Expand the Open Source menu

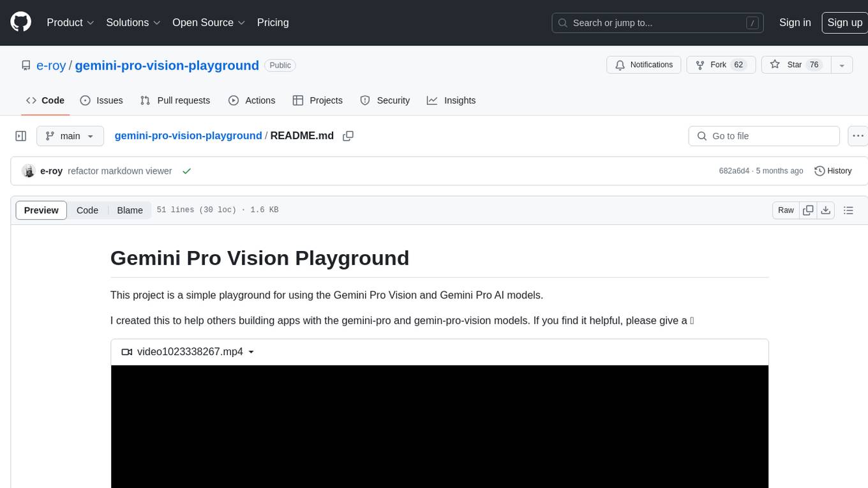click(209, 22)
